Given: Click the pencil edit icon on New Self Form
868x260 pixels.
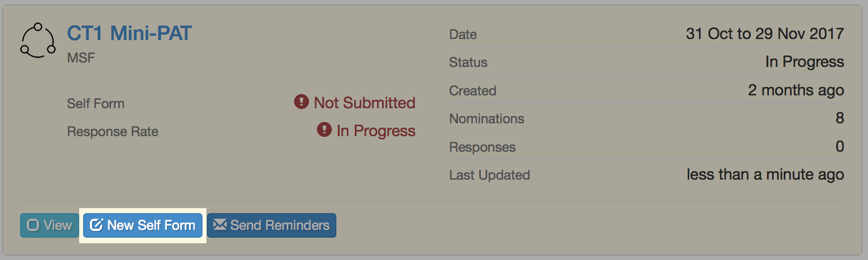Looking at the screenshot, I should pos(97,225).
